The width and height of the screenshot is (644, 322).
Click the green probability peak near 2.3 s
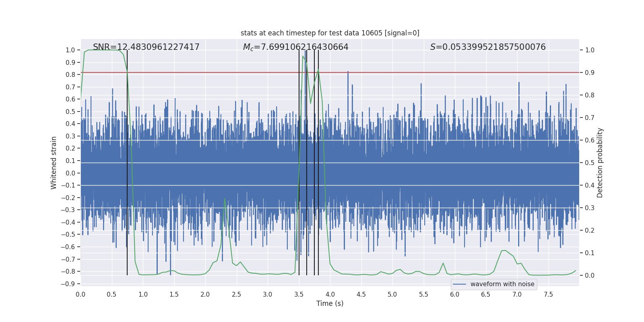coord(225,199)
